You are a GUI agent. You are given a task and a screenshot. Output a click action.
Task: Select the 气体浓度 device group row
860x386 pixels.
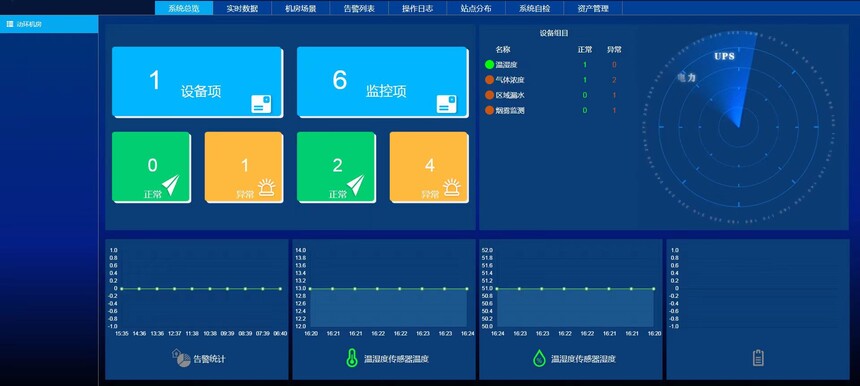tap(554, 80)
